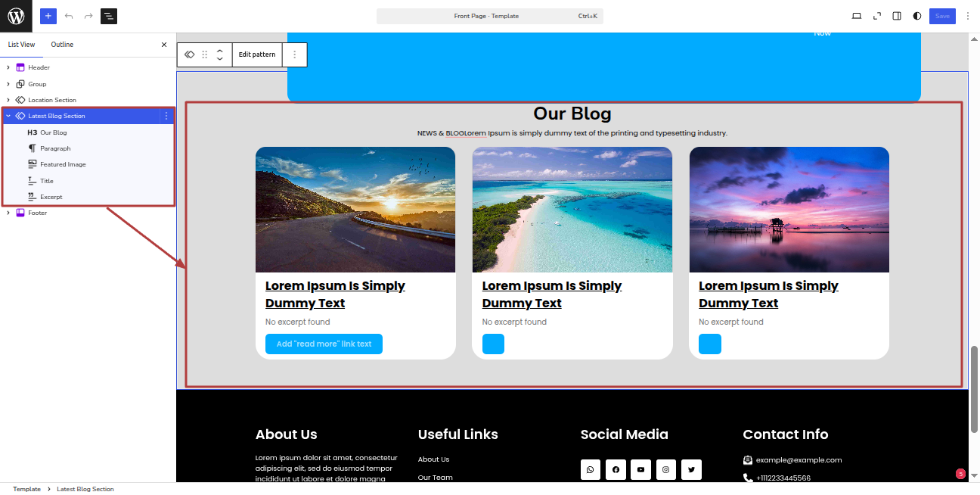Click the Twitter social icon
Screen dimensions: 980x495
coord(691,470)
